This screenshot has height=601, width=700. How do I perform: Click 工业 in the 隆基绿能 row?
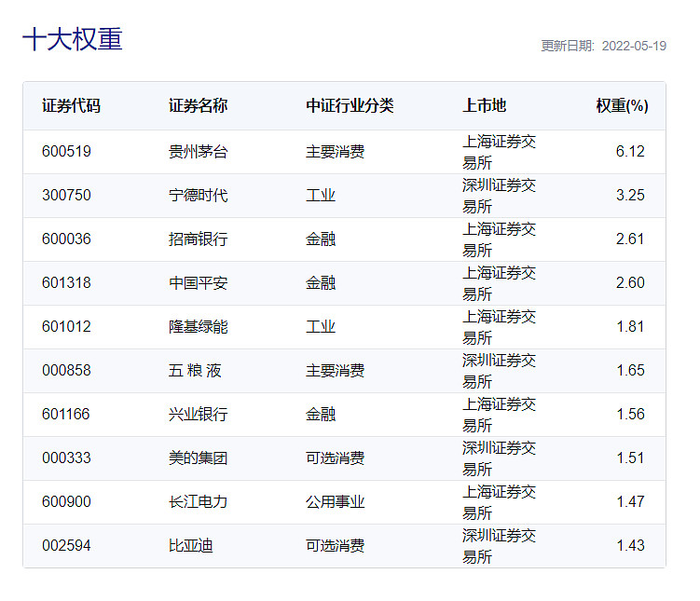(321, 326)
